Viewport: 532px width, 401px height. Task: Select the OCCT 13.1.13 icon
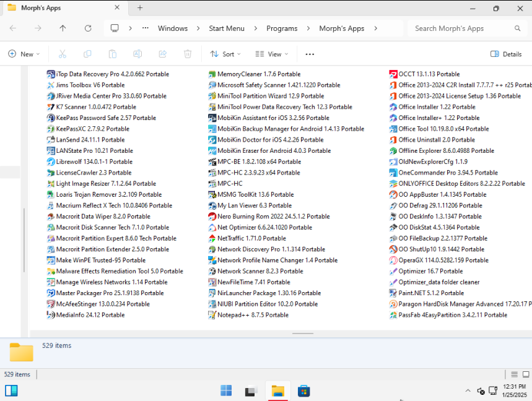(393, 74)
